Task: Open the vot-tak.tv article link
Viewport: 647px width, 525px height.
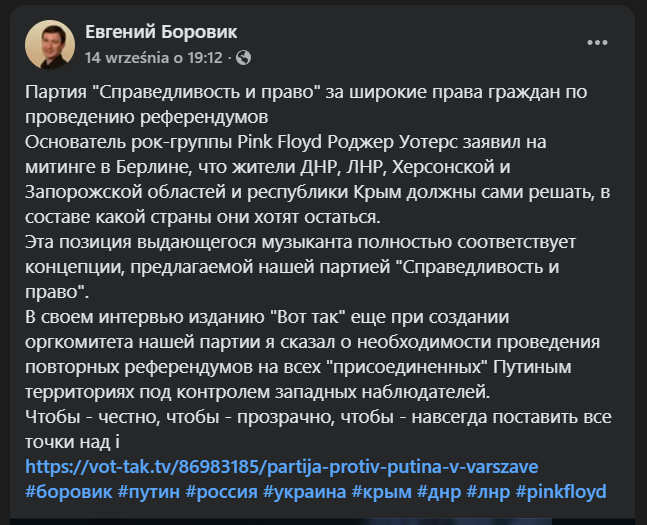Action: coord(282,467)
